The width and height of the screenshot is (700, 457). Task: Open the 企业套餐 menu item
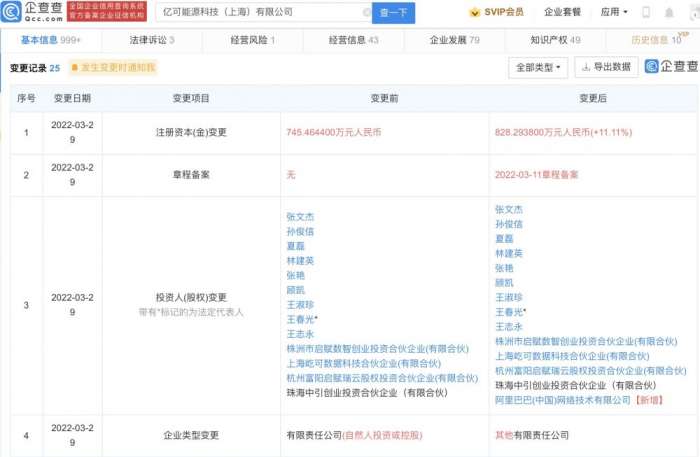click(562, 13)
